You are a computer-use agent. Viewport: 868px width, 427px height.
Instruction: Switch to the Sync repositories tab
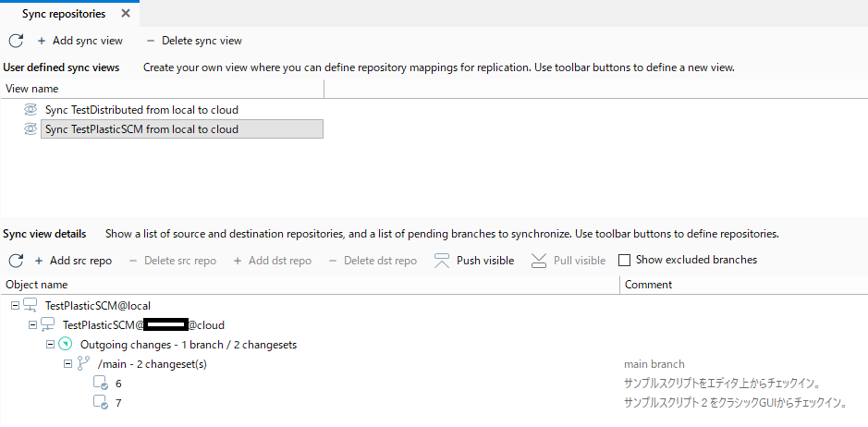click(64, 14)
